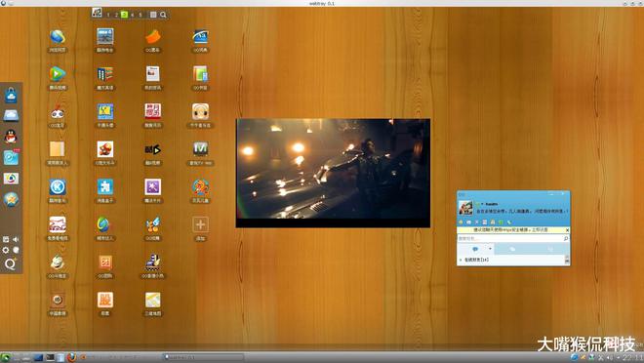
Task: Select the webtray 0.1 task in taskbar
Action: click(x=203, y=357)
